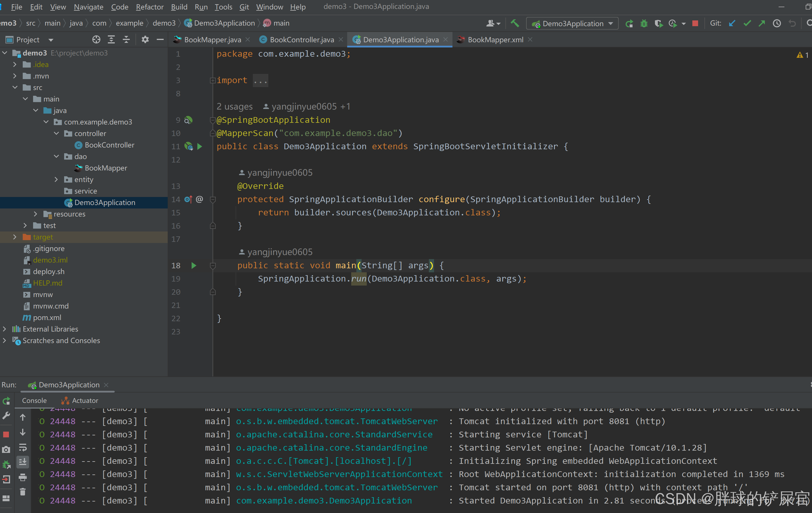The image size is (812, 513).
Task: Run main method via gutter arrow
Action: click(x=194, y=266)
